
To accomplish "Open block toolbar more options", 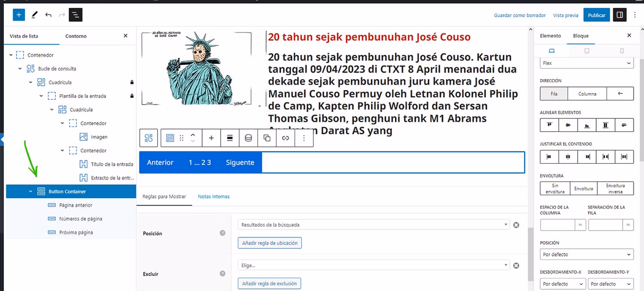I will click(304, 138).
